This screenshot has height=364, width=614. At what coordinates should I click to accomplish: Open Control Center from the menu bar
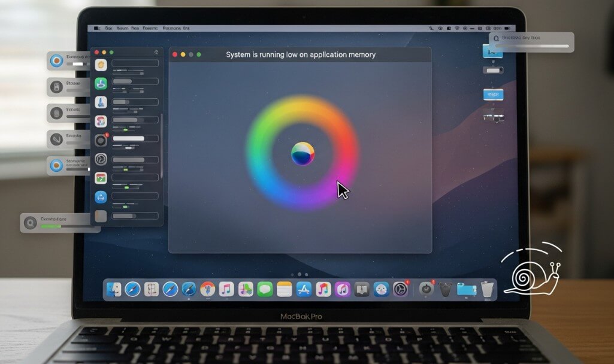pyautogui.click(x=479, y=27)
